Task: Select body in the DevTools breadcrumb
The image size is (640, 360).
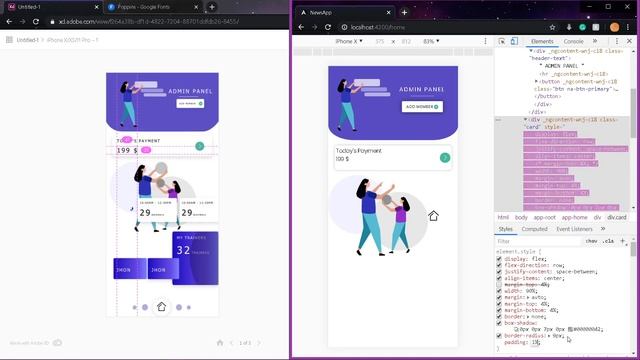Action: 521,218
